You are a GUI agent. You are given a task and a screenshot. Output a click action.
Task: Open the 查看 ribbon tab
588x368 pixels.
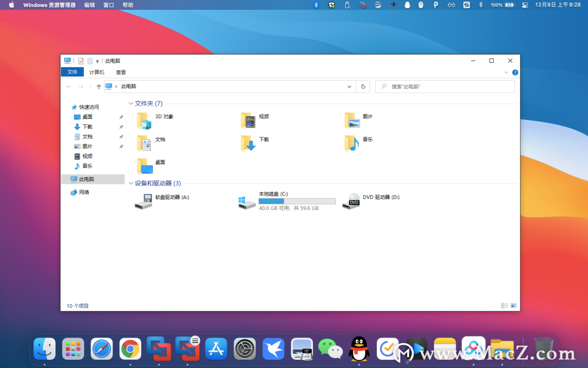coord(121,72)
